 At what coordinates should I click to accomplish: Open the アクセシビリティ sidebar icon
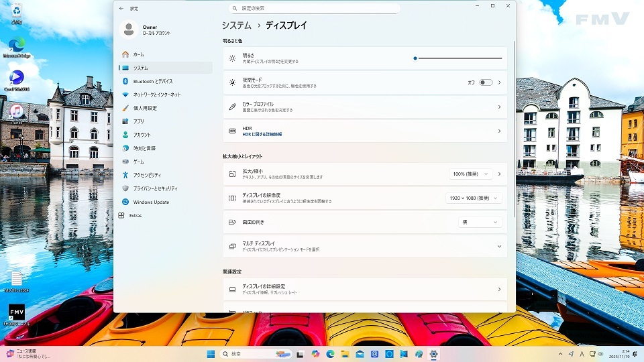click(x=125, y=175)
